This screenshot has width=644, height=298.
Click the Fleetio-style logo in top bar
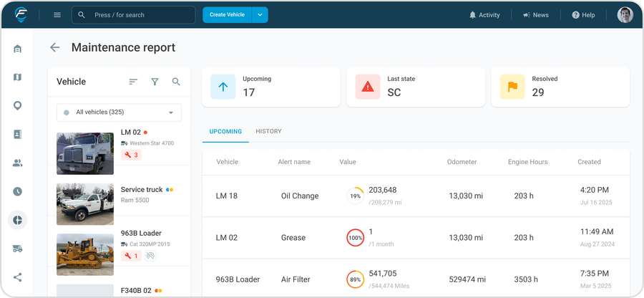point(21,15)
